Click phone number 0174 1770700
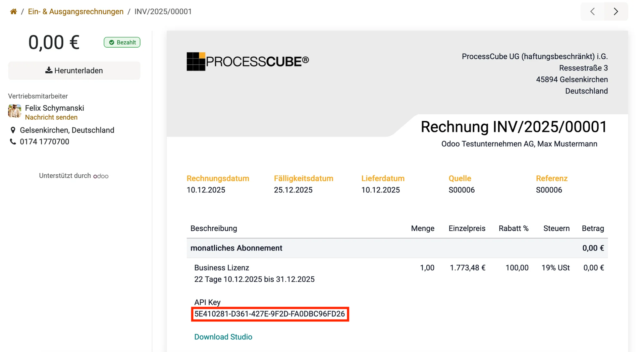 (x=45, y=142)
